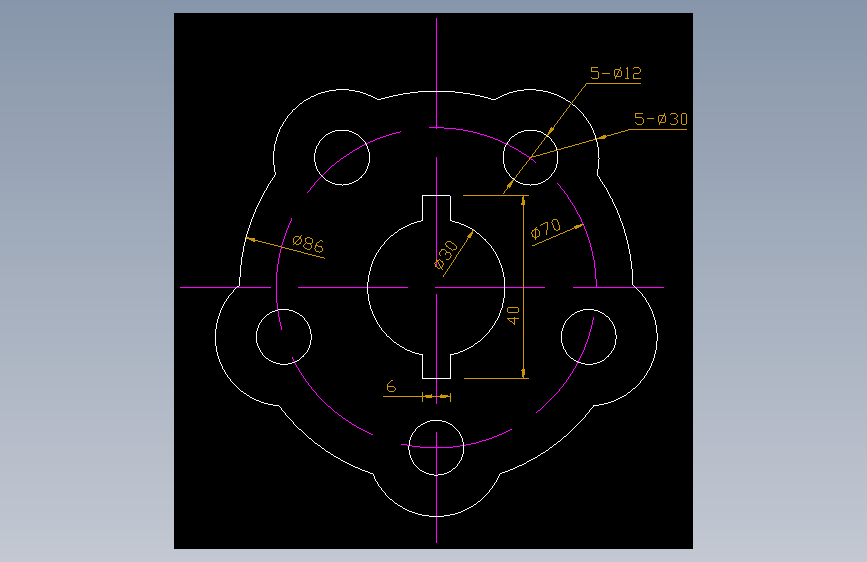
Task: Select the ø70 dimension text
Action: tap(546, 229)
